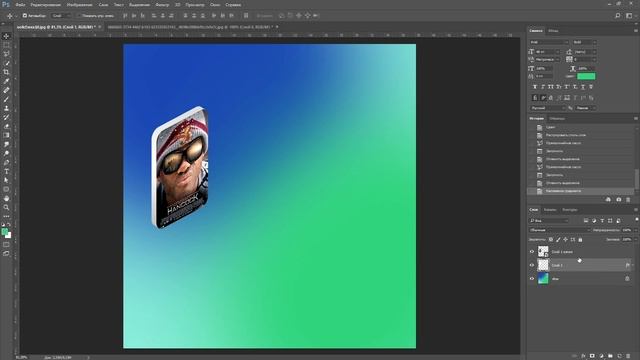Open search icon in options bar
Image resolution: width=640 pixels, height=360 pixels.
pos(618,16)
